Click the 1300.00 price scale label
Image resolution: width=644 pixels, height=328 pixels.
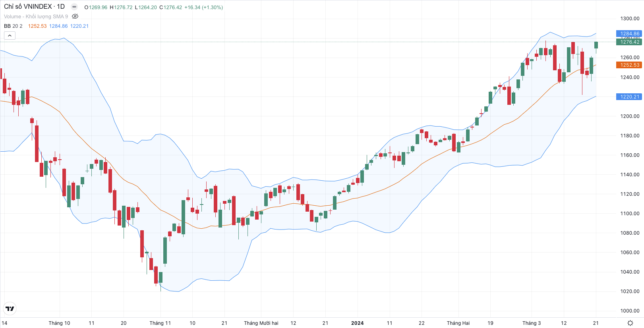[x=630, y=18]
